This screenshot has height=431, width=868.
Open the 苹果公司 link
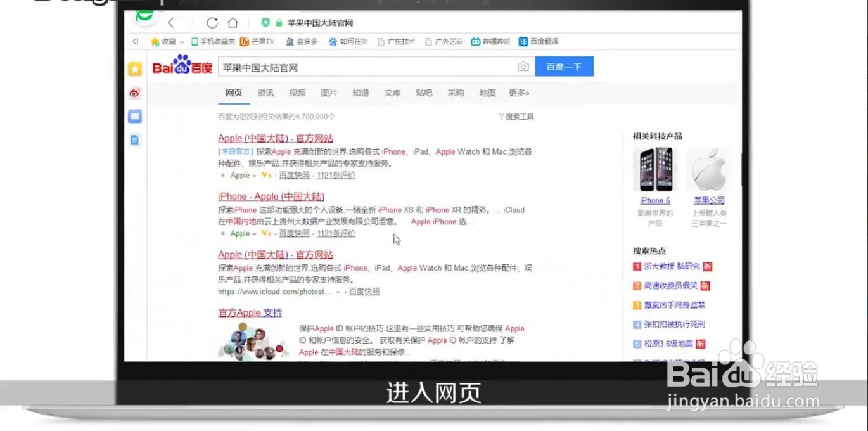pyautogui.click(x=709, y=201)
